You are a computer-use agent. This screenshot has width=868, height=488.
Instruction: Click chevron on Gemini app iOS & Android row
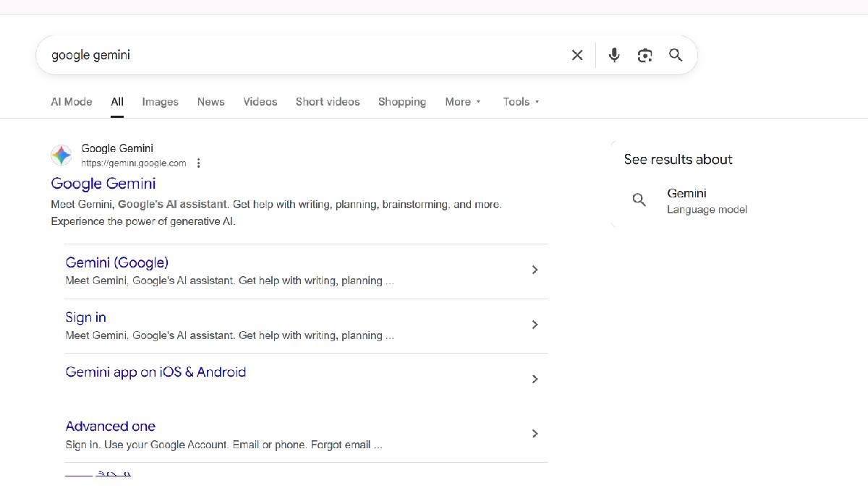click(x=535, y=379)
